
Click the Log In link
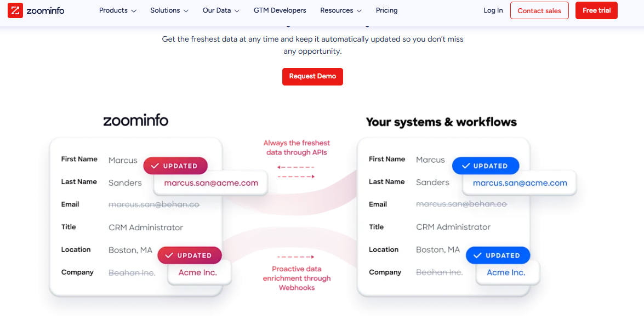tap(493, 10)
